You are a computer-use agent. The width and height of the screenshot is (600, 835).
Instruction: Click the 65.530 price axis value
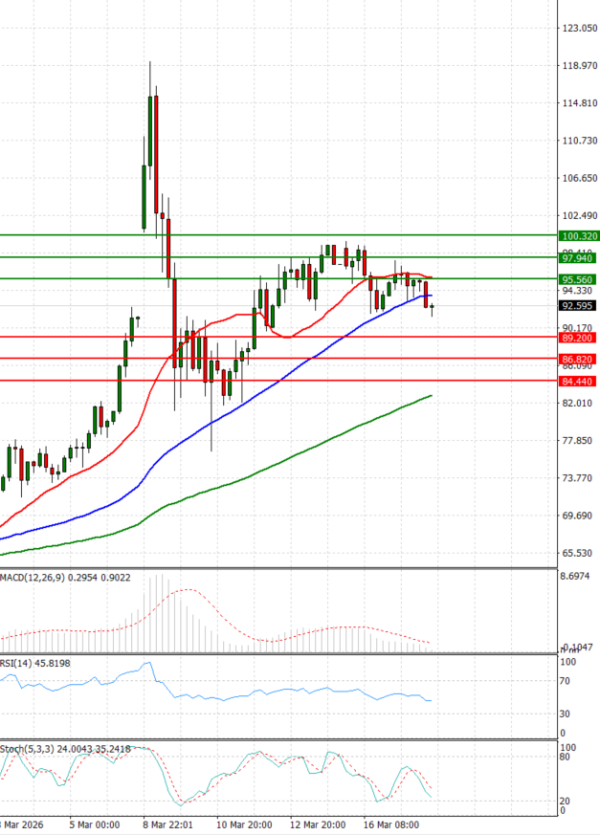(x=578, y=553)
